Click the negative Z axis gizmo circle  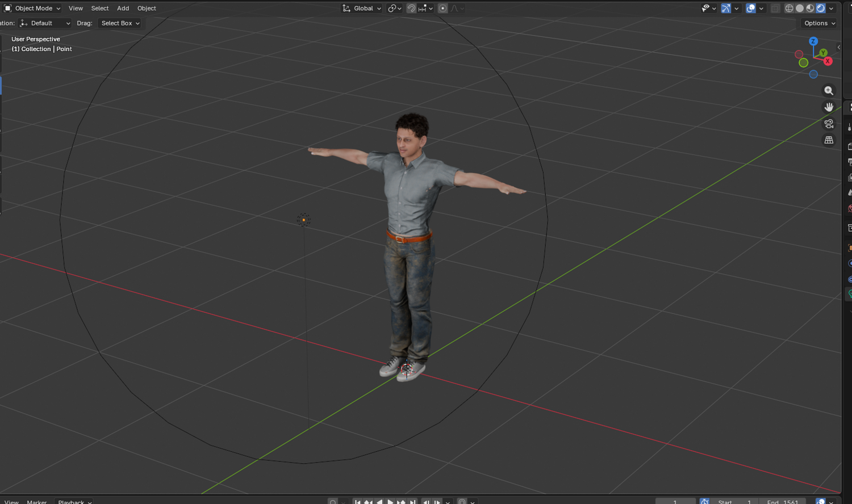[813, 74]
